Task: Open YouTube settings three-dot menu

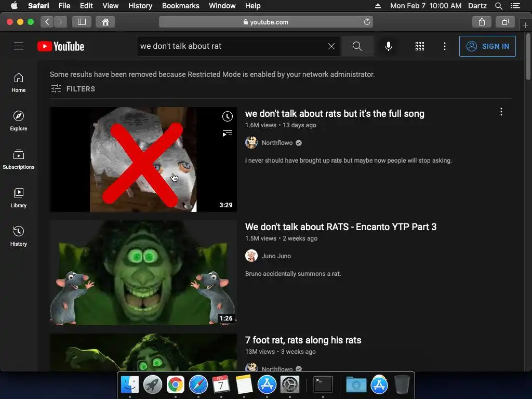Action: tap(445, 46)
